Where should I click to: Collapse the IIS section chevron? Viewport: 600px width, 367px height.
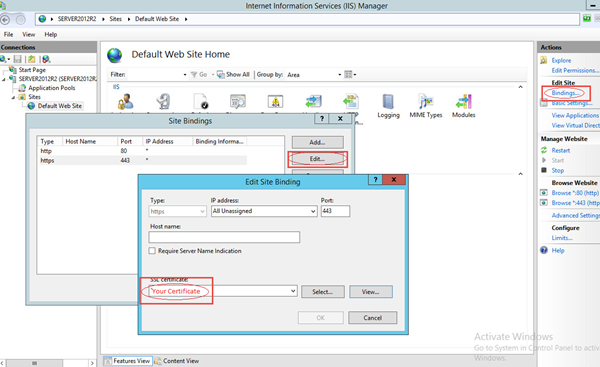pos(520,87)
